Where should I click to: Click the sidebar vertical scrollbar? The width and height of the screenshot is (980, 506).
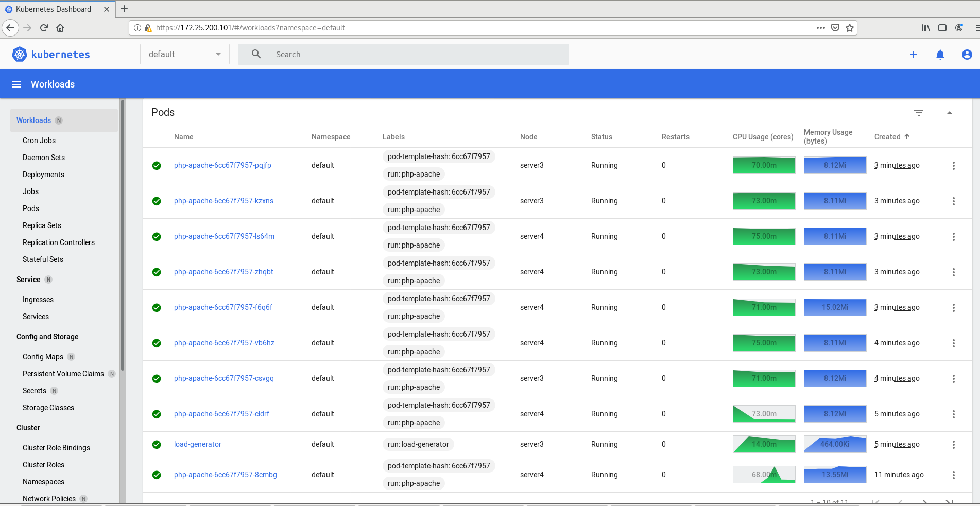(x=122, y=232)
